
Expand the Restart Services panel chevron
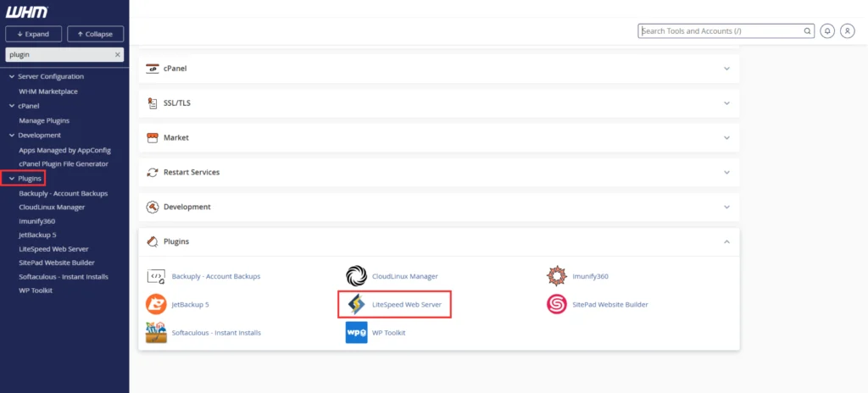(726, 172)
